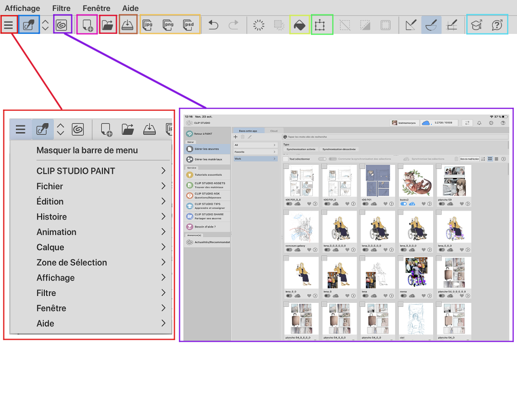The image size is (517, 420).
Task: Click the Synchronisation activée filter
Action: [x=301, y=149]
